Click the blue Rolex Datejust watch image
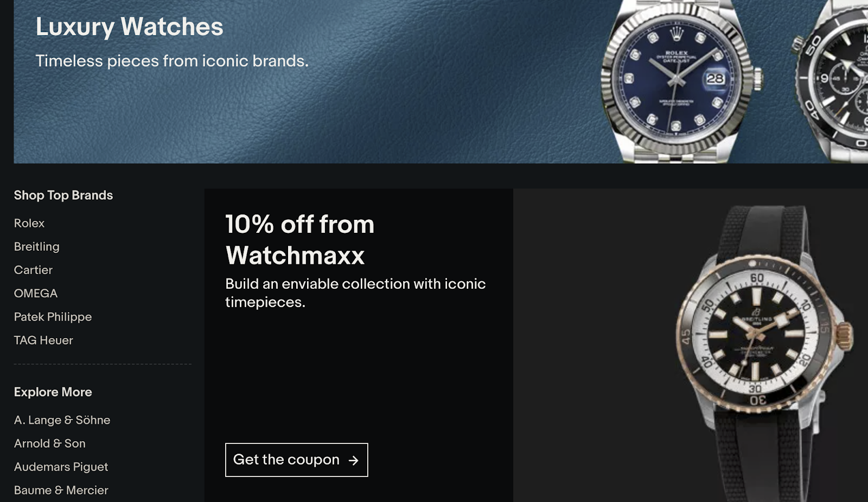The height and width of the screenshot is (502, 868). click(x=681, y=81)
